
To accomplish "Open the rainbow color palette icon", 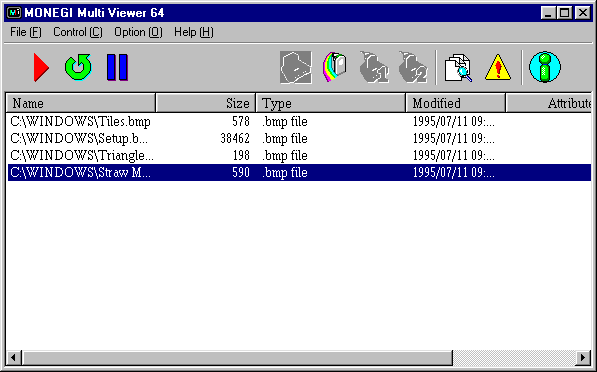I will point(335,67).
